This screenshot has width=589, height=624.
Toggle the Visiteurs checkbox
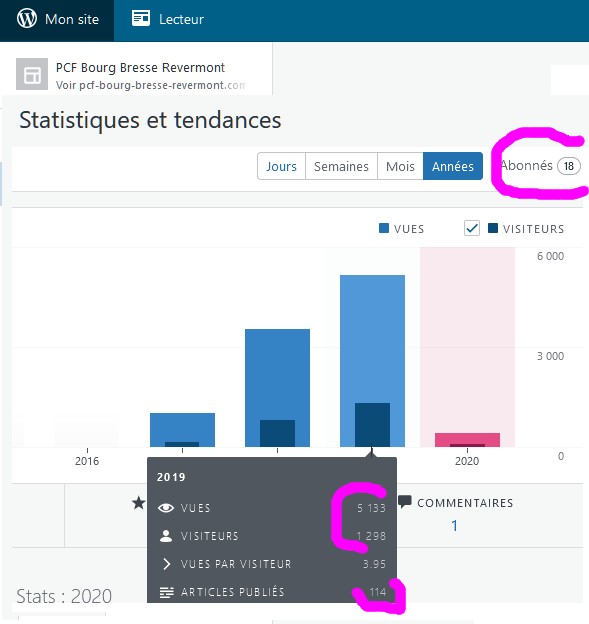click(x=472, y=228)
